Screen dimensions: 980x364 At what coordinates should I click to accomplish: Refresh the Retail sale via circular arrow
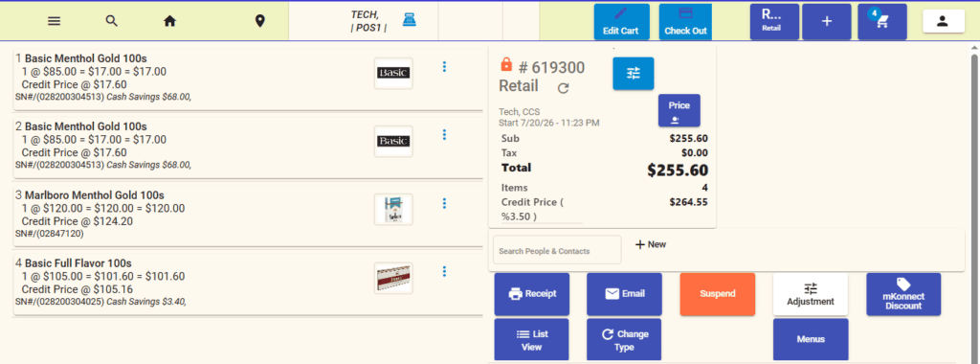(563, 88)
